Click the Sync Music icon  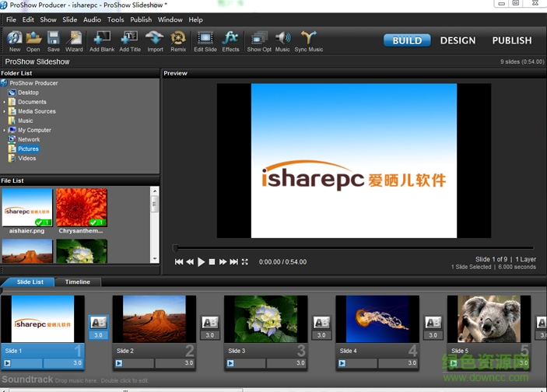point(309,38)
